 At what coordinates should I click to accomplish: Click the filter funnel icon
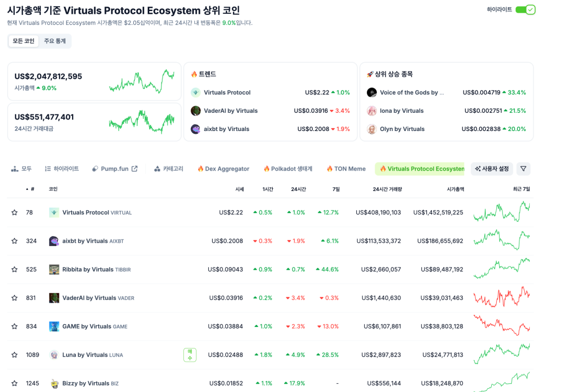[x=523, y=169]
